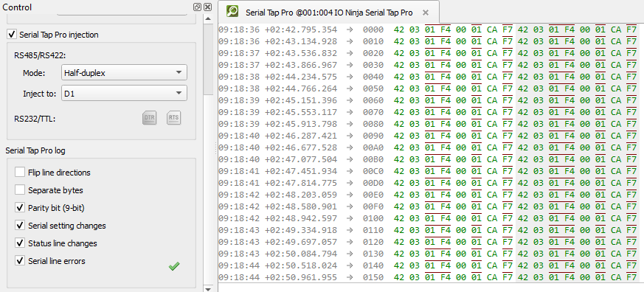The height and width of the screenshot is (292, 644).
Task: Toggle the DTR line icon
Action: (150, 118)
